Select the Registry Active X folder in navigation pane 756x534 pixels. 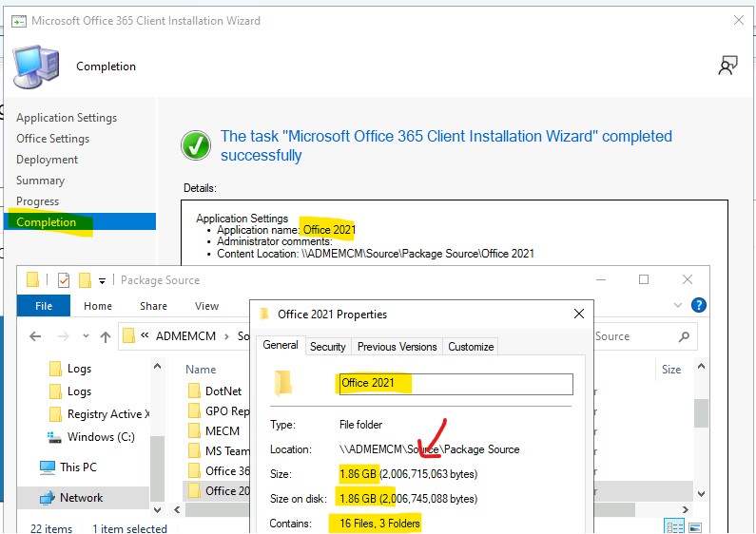[100, 414]
